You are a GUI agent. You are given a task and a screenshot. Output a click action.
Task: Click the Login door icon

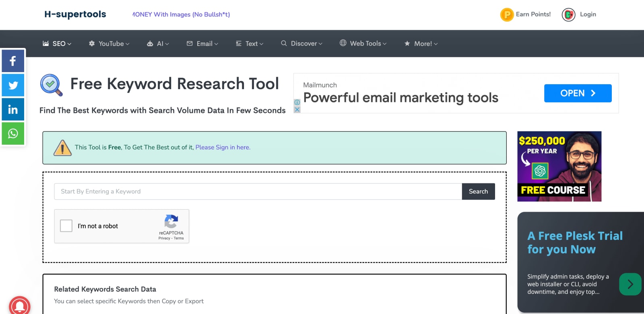pyautogui.click(x=568, y=15)
